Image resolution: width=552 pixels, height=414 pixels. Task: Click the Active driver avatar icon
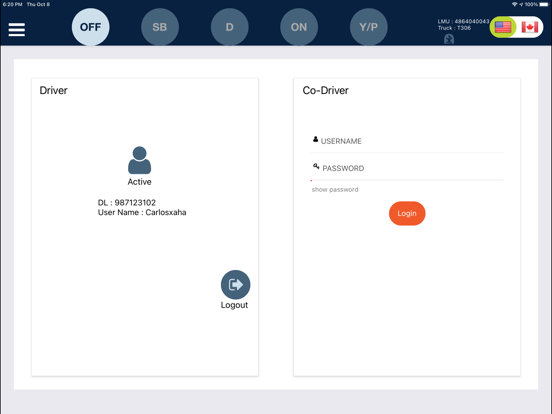(x=139, y=160)
